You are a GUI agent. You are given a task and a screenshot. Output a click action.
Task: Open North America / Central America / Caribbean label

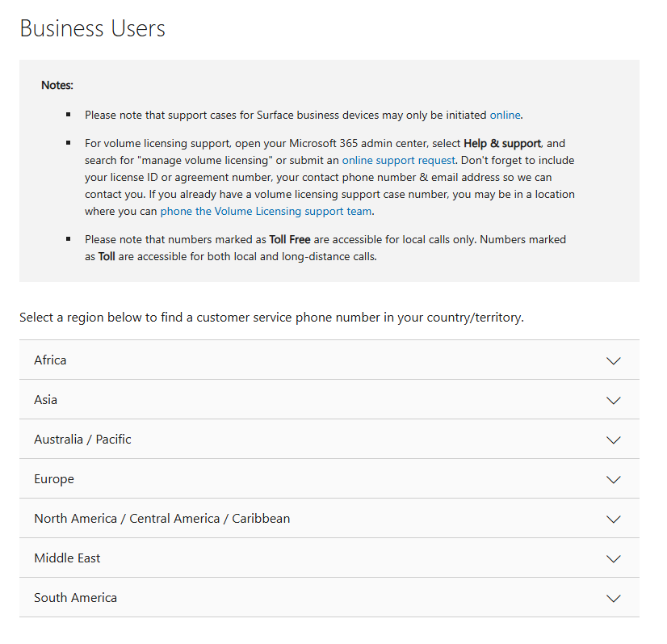point(162,519)
